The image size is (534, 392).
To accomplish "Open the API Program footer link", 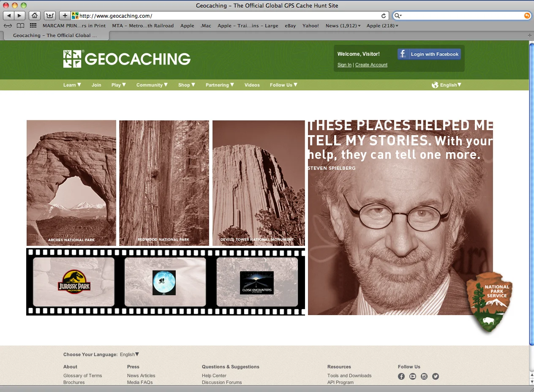I will point(341,382).
